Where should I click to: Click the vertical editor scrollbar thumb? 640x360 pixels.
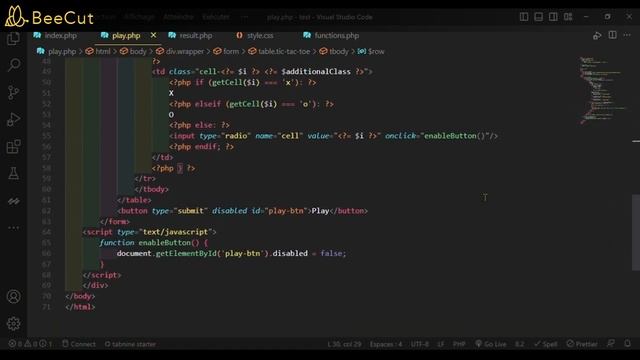[636, 232]
